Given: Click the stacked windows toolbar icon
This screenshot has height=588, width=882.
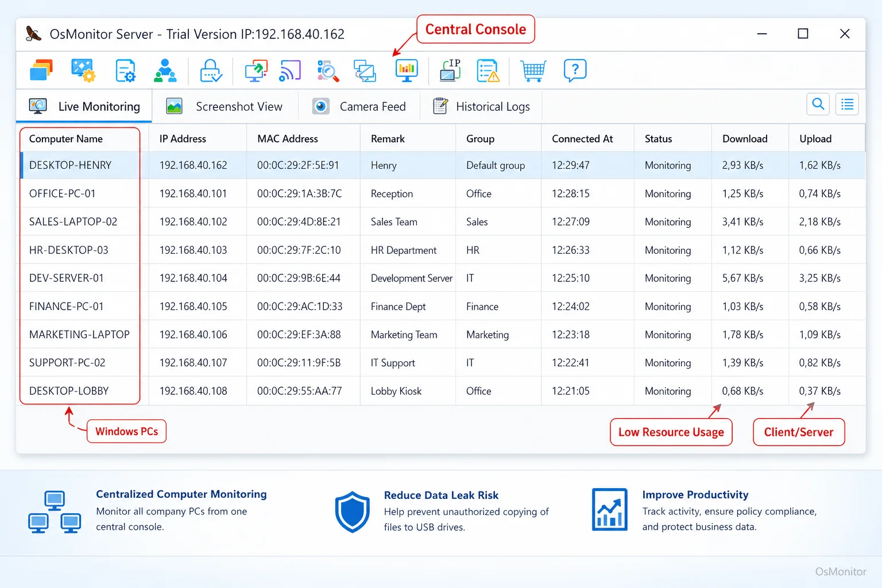Looking at the screenshot, I should [41, 71].
